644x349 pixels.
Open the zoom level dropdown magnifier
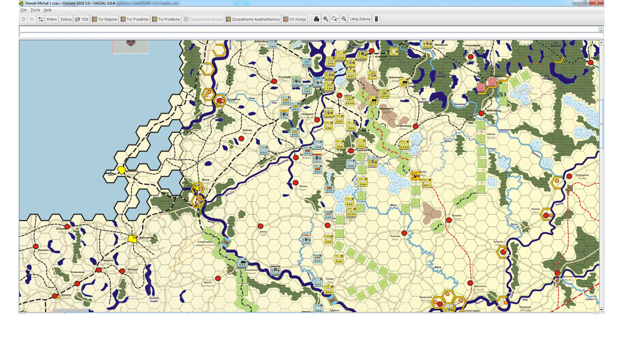pyautogui.click(x=335, y=19)
